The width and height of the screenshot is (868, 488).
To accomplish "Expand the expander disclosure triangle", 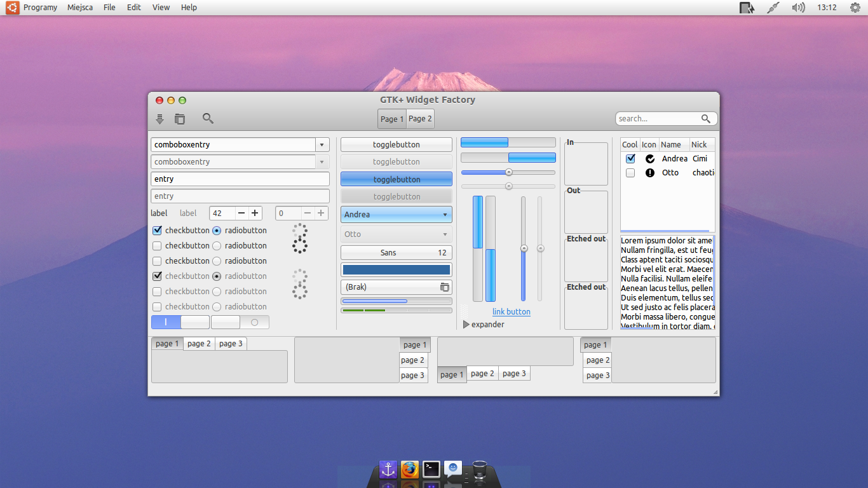I will pyautogui.click(x=465, y=324).
